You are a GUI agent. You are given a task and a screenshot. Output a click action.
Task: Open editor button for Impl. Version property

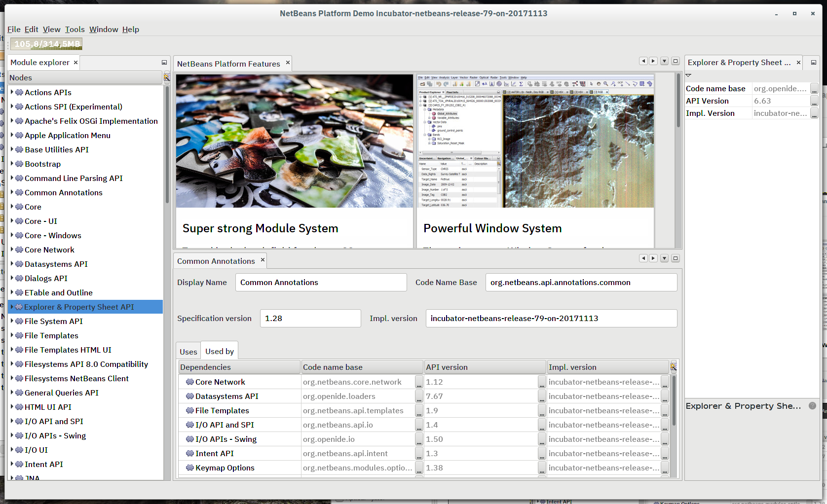pos(814,113)
